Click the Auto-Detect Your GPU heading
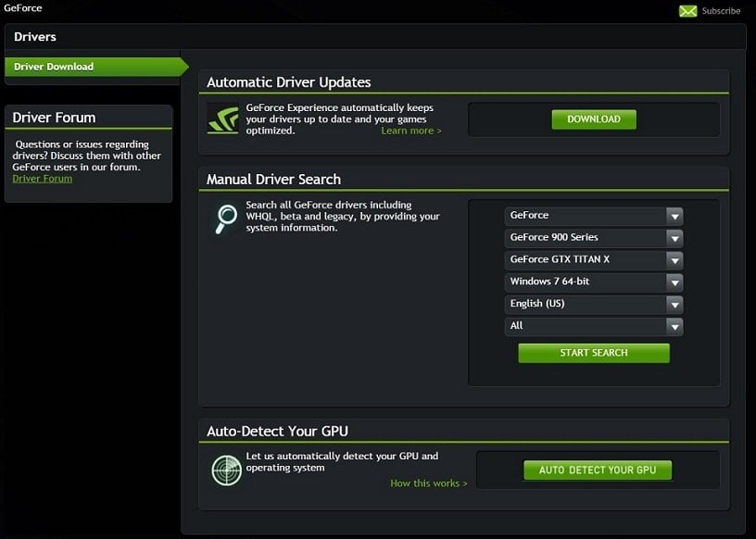The image size is (756, 539). tap(277, 431)
